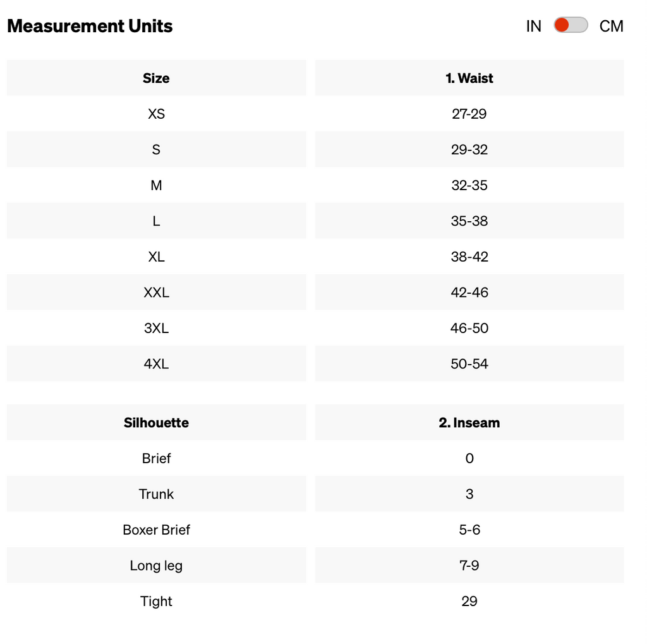Screen dimensions: 647x644
Task: Click the XXL size cell
Action: pyautogui.click(x=157, y=292)
